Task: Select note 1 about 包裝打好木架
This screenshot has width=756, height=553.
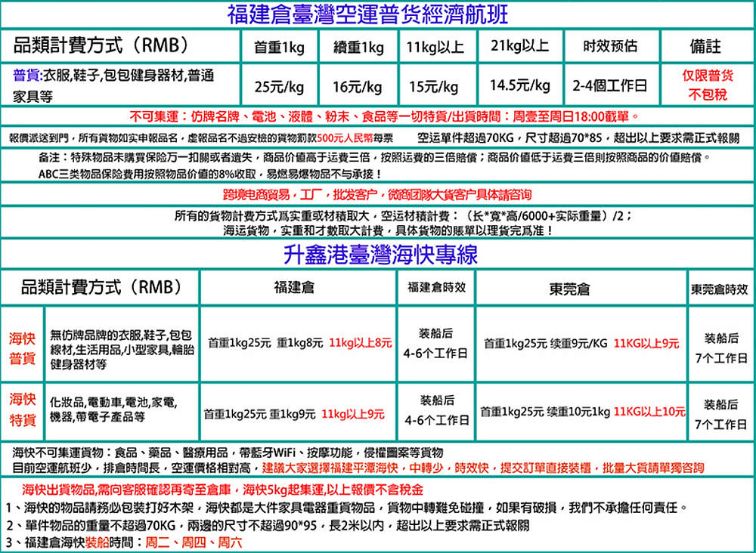Action: click(x=347, y=508)
